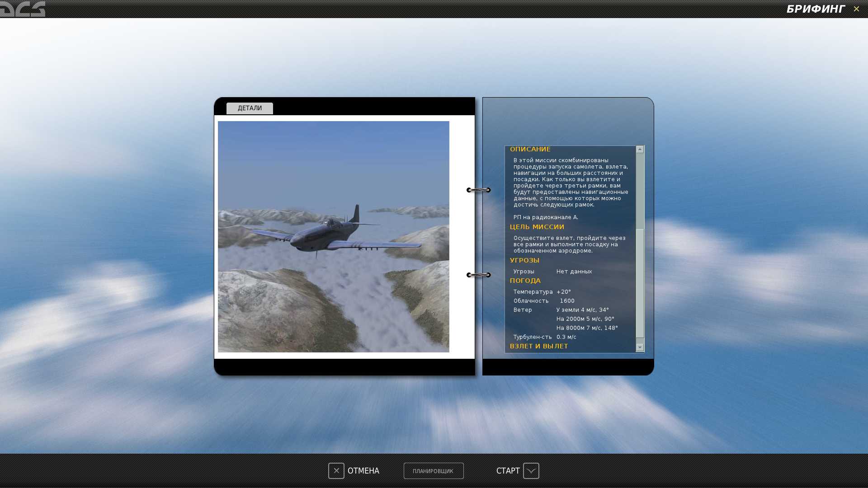Click wind value 'У земли 4 м/с, 34°'
Screen dimensions: 868x488
point(583,310)
